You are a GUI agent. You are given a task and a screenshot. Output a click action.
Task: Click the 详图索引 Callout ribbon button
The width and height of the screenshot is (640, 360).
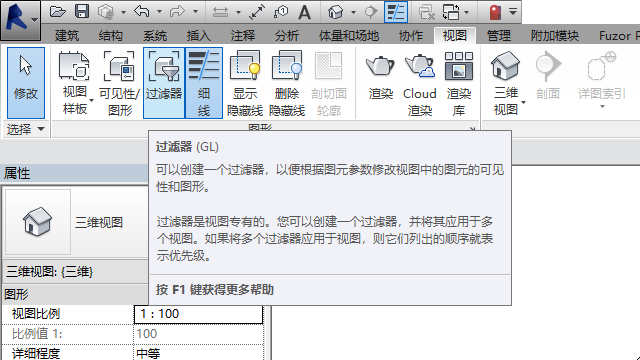point(602,80)
